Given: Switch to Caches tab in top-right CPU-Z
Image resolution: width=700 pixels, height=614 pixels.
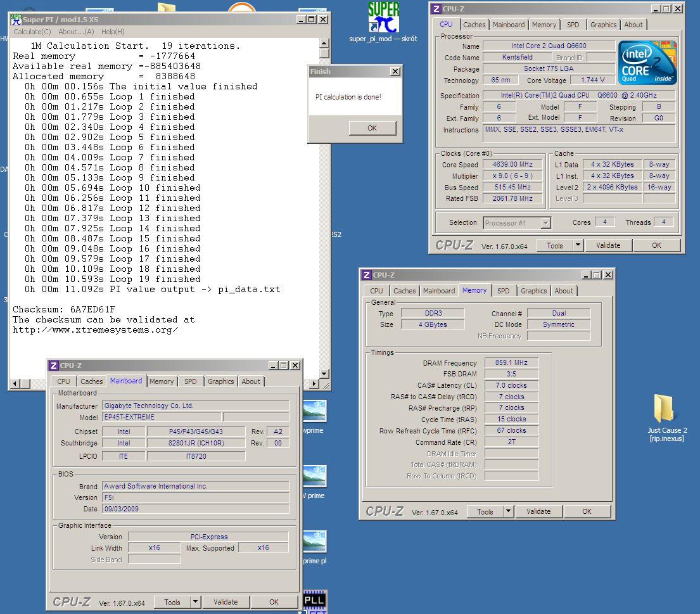Looking at the screenshot, I should tap(474, 25).
